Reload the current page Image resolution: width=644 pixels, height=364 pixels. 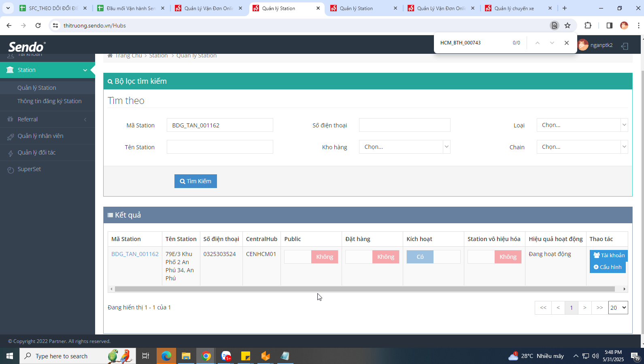[38, 25]
